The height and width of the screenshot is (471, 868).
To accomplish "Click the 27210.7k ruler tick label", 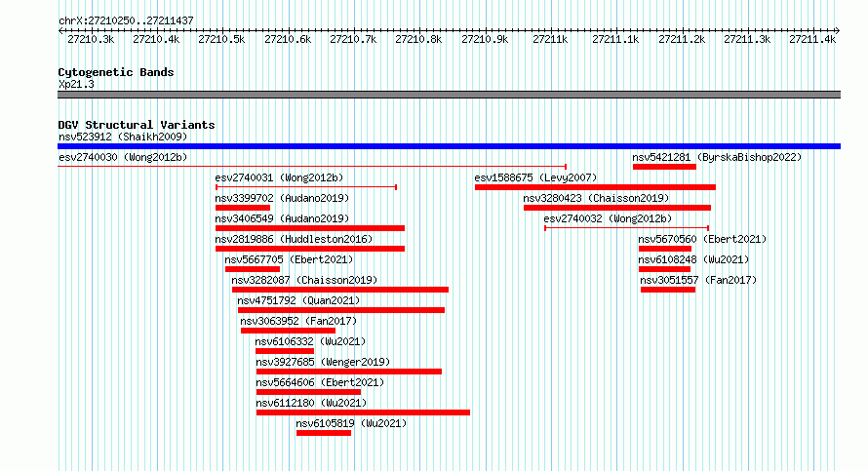I will point(353,39).
